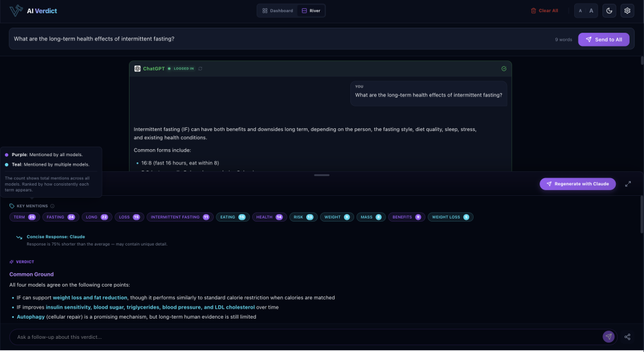The image size is (644, 352).
Task: Click the Verdict sparkle icon
Action: point(11,262)
